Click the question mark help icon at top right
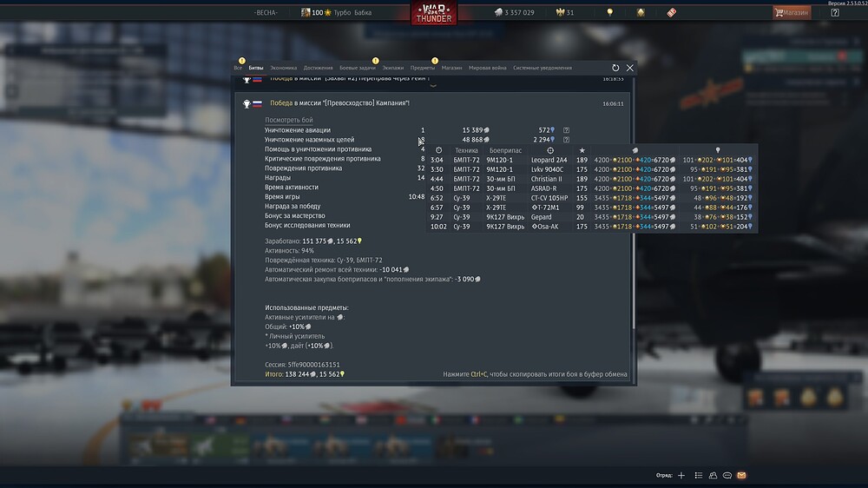868x488 pixels. point(835,13)
